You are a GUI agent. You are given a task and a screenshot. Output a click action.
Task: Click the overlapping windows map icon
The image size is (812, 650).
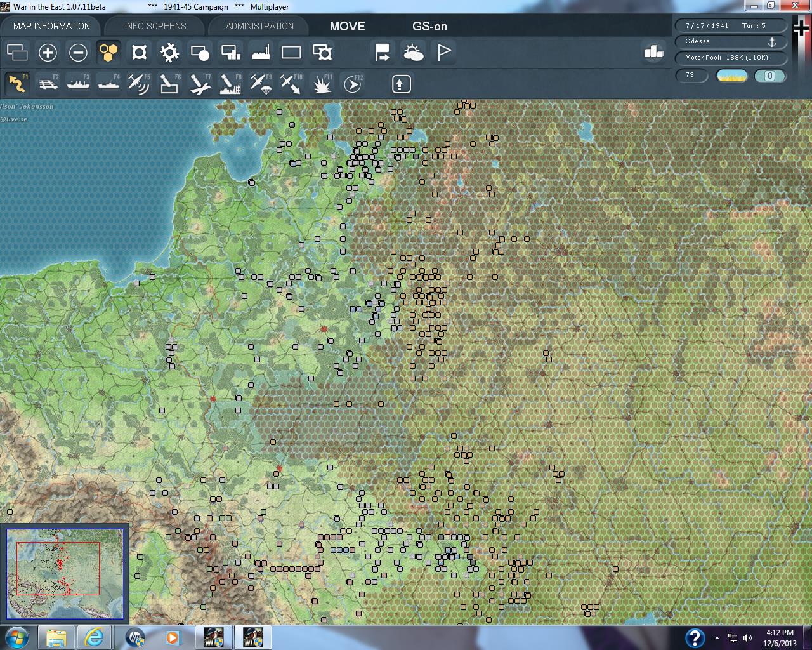tap(17, 52)
